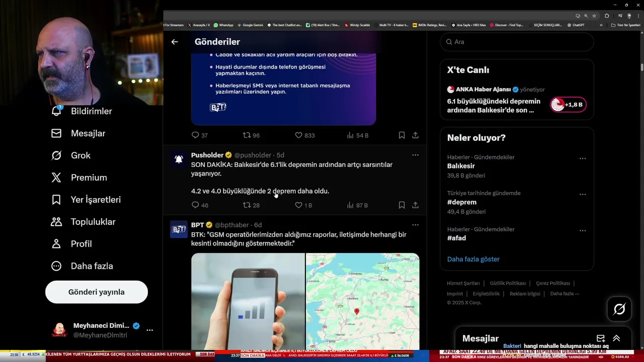Open the Imprint footer link
The width and height of the screenshot is (644, 362).
point(455,294)
